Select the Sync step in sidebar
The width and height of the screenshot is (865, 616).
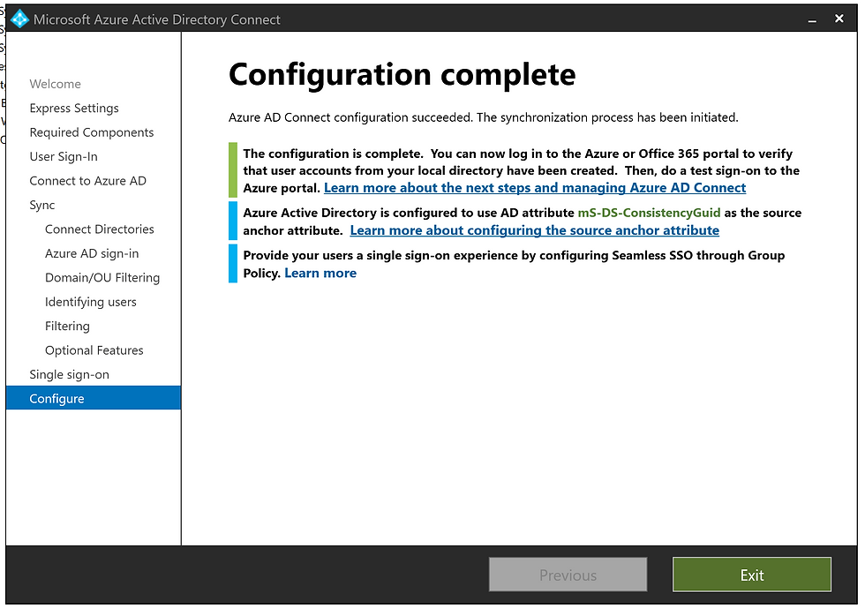click(x=42, y=205)
